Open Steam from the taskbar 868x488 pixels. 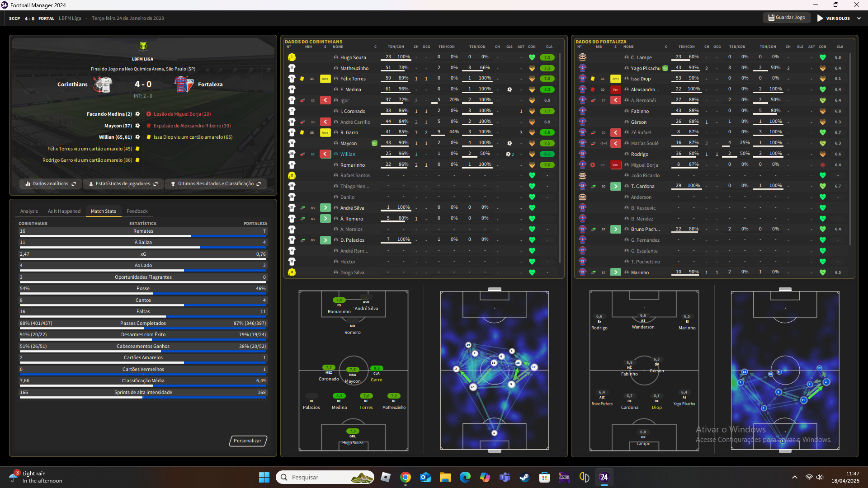[524, 477]
